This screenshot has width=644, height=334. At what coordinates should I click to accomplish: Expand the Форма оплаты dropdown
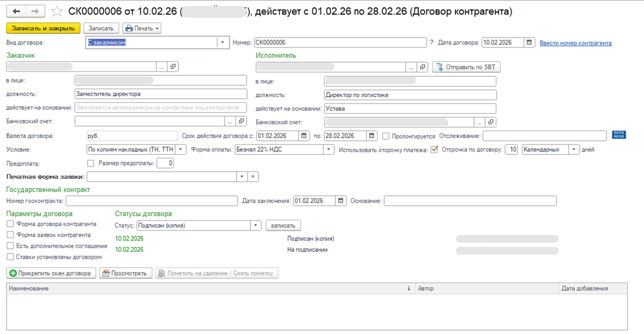[329, 149]
